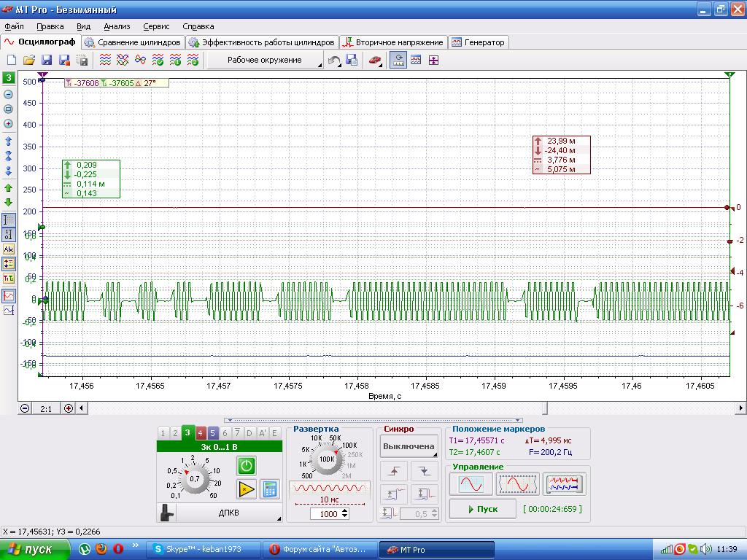
Task: Move the trace up with the green up arrow
Action: coord(8,188)
